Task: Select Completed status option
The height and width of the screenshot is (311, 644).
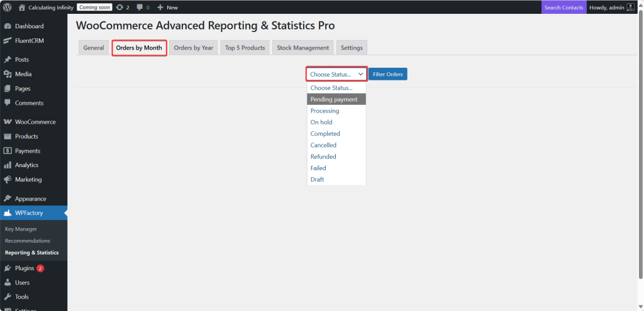Action: tap(336, 134)
